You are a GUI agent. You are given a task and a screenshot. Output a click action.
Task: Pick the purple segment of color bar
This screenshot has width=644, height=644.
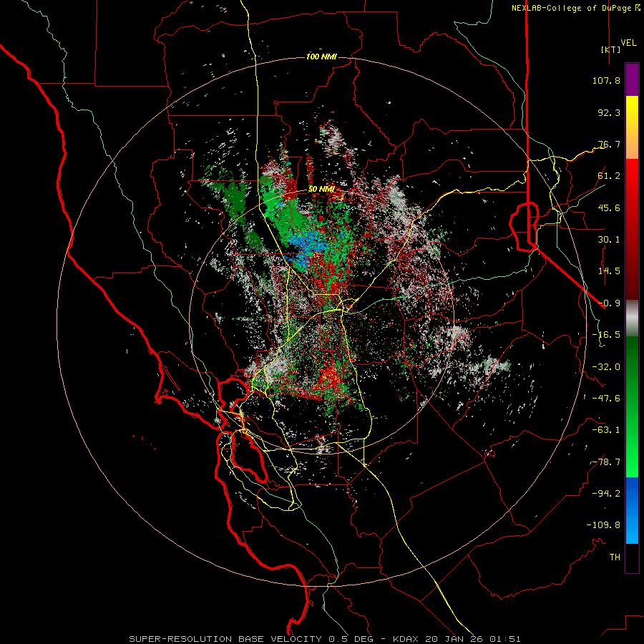632,79
